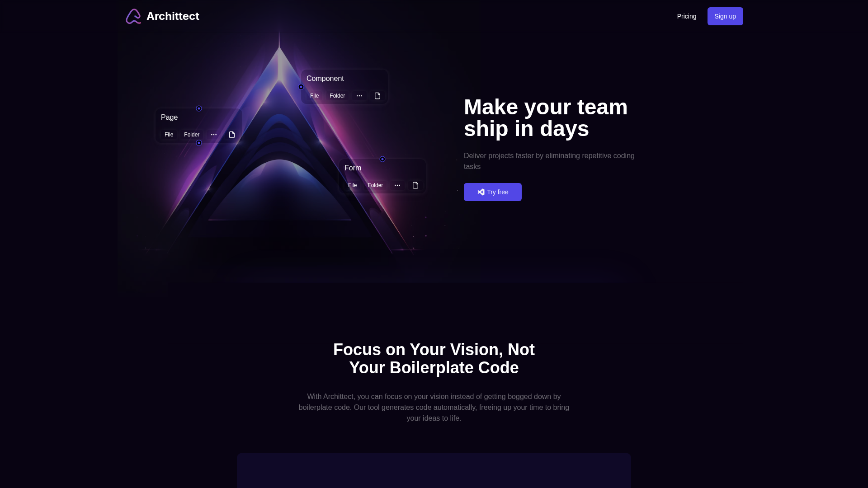Click the Try free button
This screenshot has height=488, width=868.
(x=493, y=192)
